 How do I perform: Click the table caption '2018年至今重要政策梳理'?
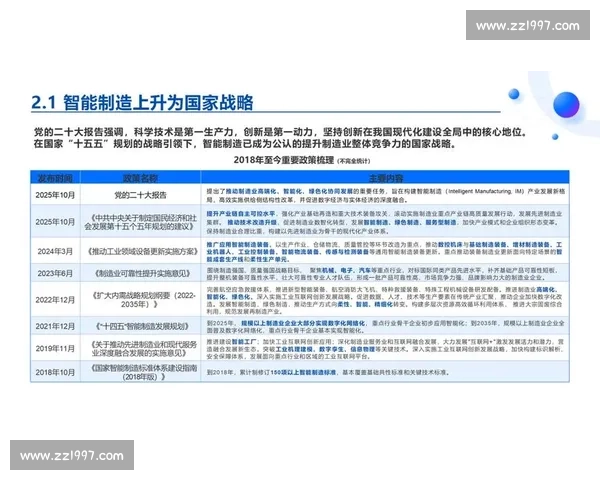(x=284, y=160)
